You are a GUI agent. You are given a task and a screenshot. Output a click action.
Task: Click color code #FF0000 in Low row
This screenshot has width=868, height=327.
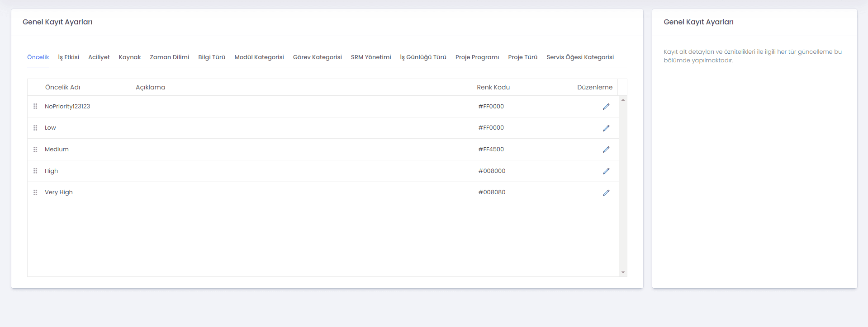(491, 128)
